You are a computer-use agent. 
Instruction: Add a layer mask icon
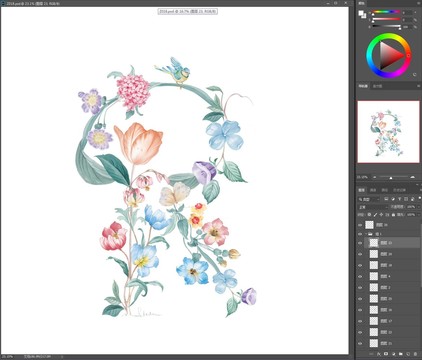pos(386,354)
